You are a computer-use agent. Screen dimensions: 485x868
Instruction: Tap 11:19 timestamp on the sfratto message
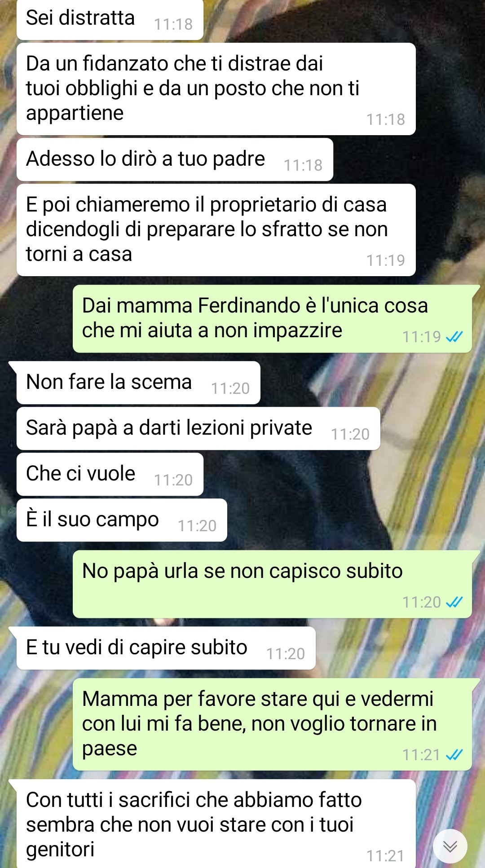386,260
